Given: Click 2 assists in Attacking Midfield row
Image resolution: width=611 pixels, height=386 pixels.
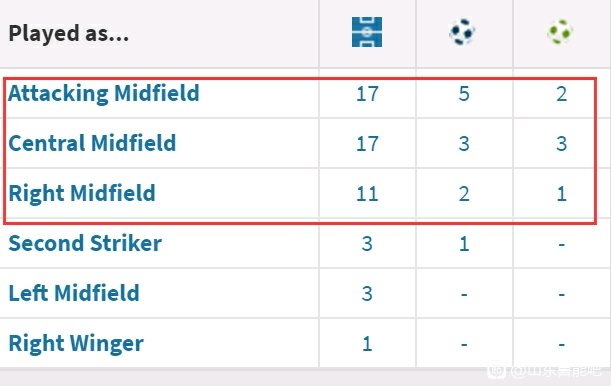Looking at the screenshot, I should click(561, 94).
